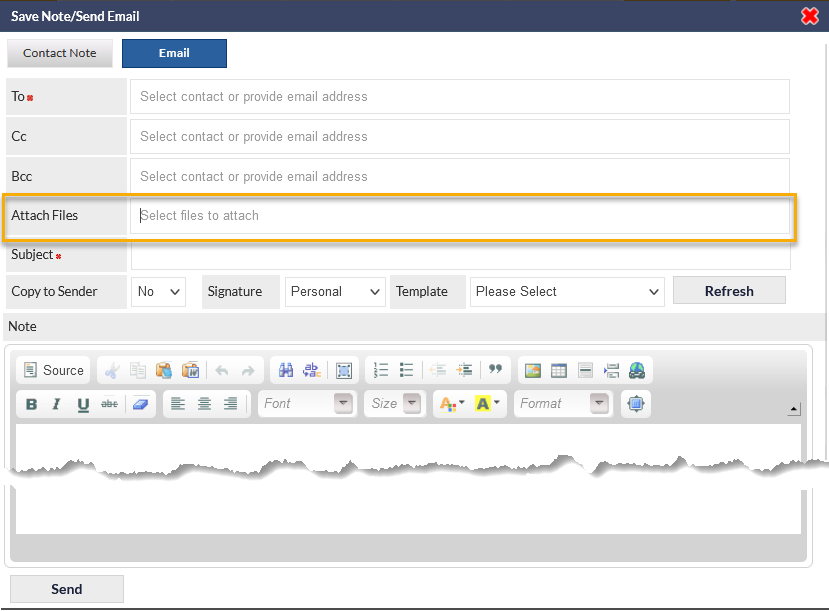This screenshot has height=611, width=829.
Task: Click the Redo arrow icon
Action: point(248,371)
